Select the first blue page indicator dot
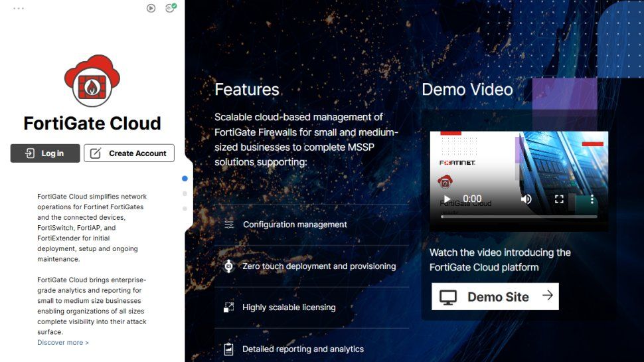This screenshot has width=644, height=362. (185, 178)
